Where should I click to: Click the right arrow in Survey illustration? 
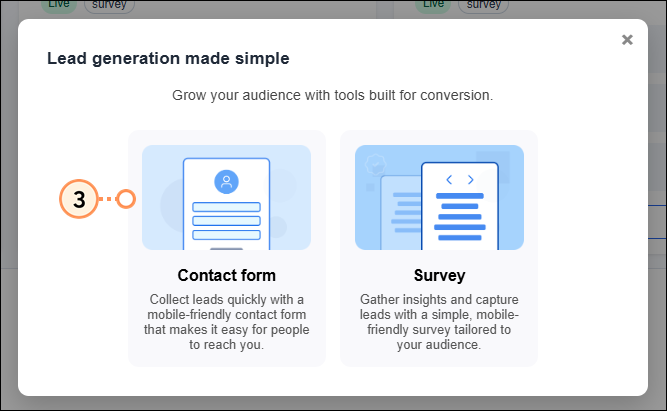[x=470, y=180]
